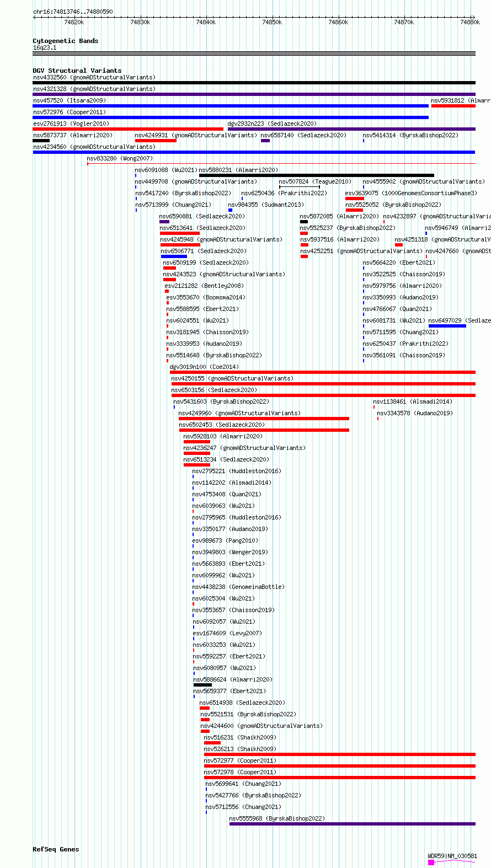Screen dimensions: 491x868
Task: Select the nsv3522525 (Chaisson2019) variant
Action: coord(364,280)
